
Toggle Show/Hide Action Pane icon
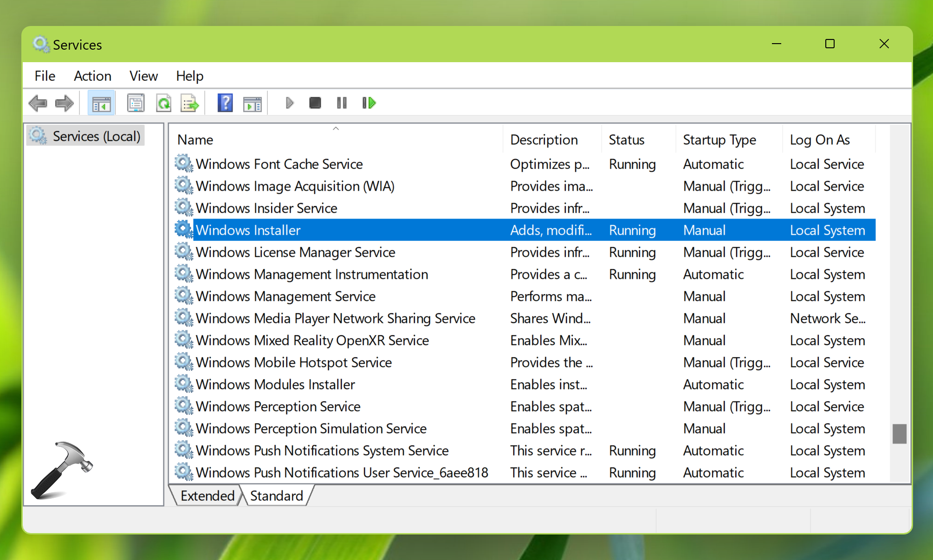(253, 103)
